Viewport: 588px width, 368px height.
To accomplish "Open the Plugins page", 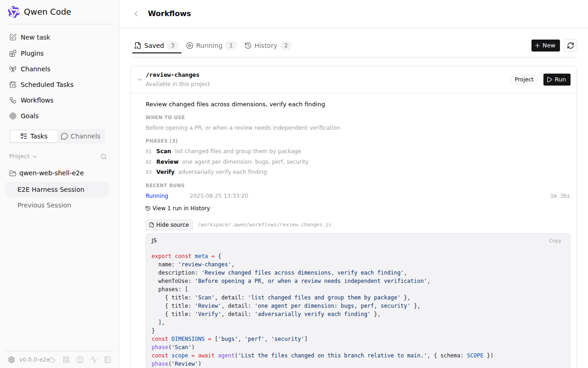I will click(59, 53).
